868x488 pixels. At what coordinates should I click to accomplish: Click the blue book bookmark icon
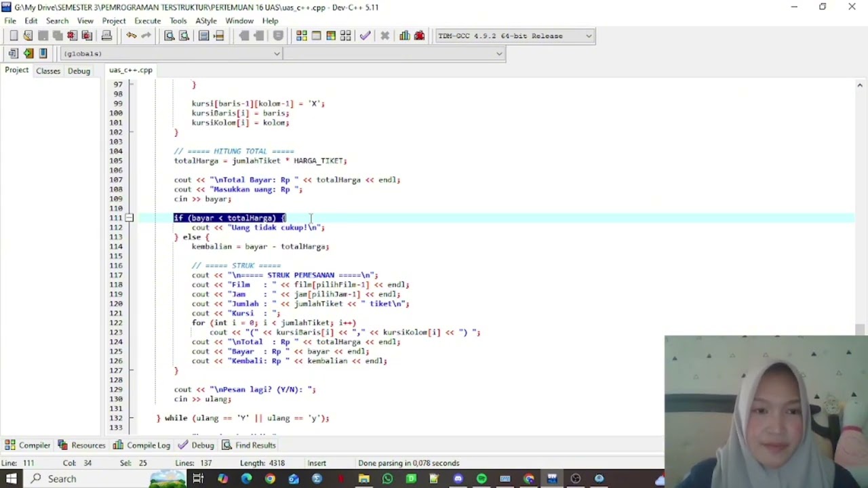[43, 54]
